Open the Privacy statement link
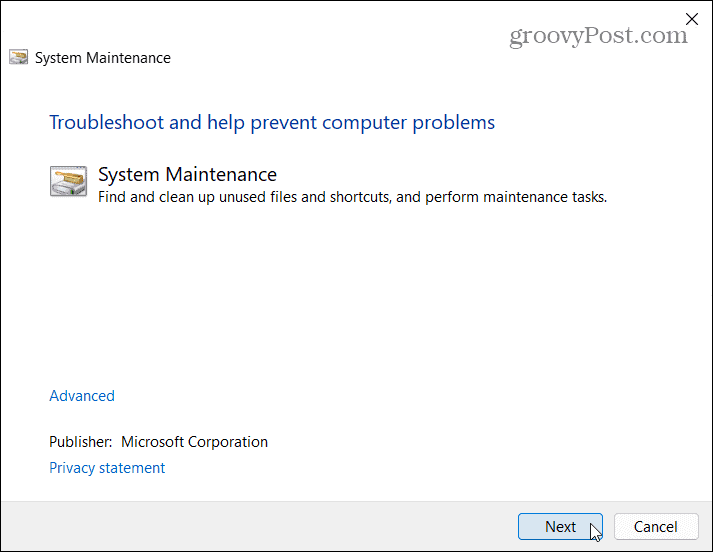The image size is (713, 555). click(x=107, y=467)
